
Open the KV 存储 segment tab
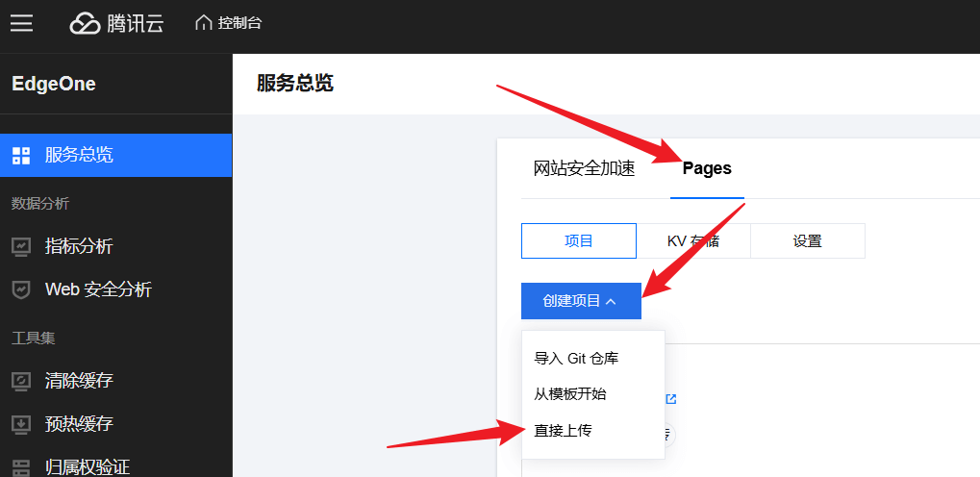(x=693, y=241)
